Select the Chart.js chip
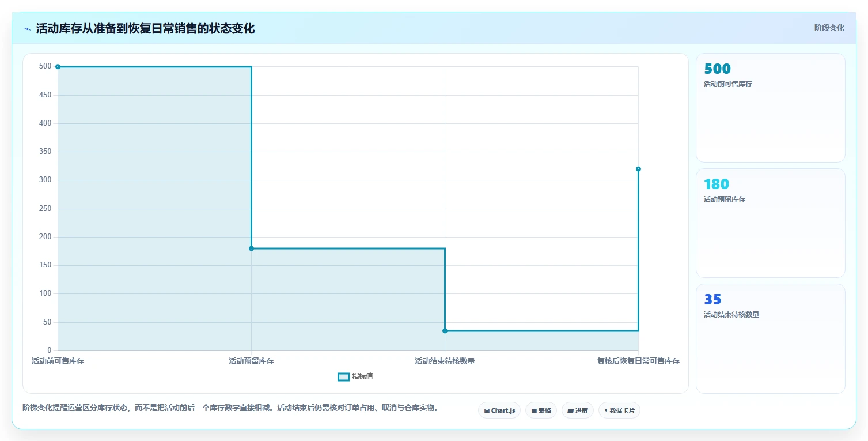This screenshot has width=868, height=441. (x=499, y=410)
